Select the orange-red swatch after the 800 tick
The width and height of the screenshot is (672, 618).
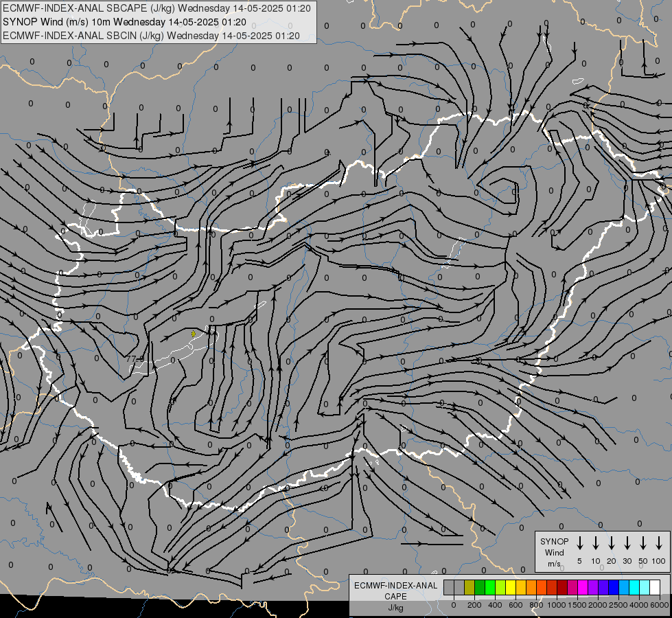pos(542,587)
